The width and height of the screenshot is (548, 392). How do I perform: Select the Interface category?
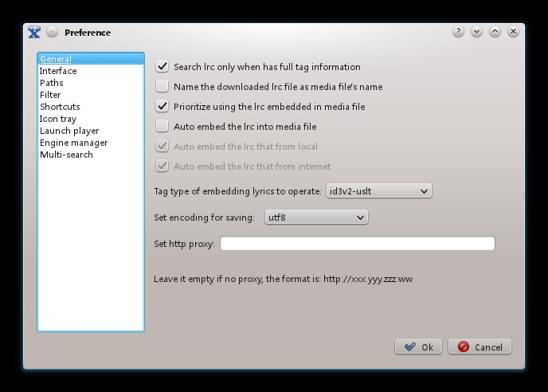[91, 71]
